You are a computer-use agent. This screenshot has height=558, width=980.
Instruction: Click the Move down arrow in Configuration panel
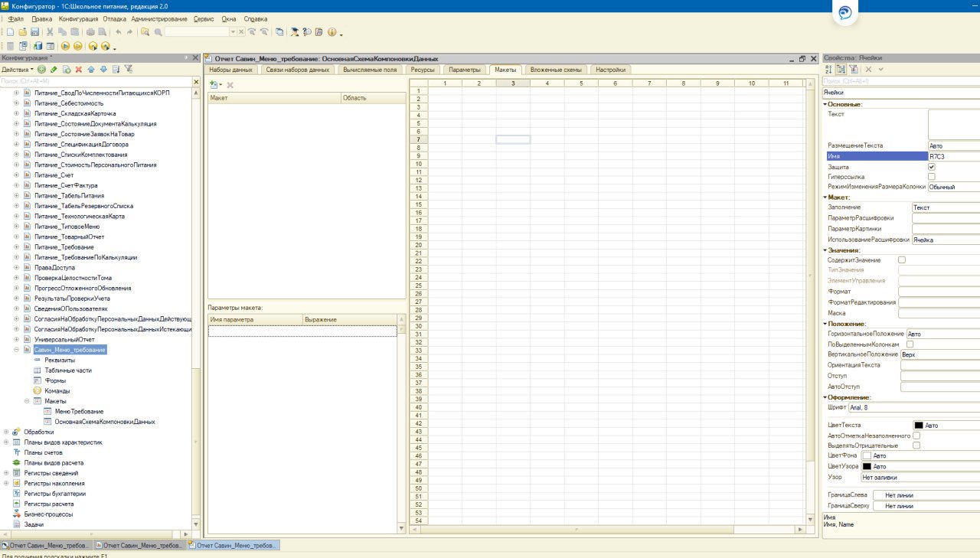(x=103, y=69)
